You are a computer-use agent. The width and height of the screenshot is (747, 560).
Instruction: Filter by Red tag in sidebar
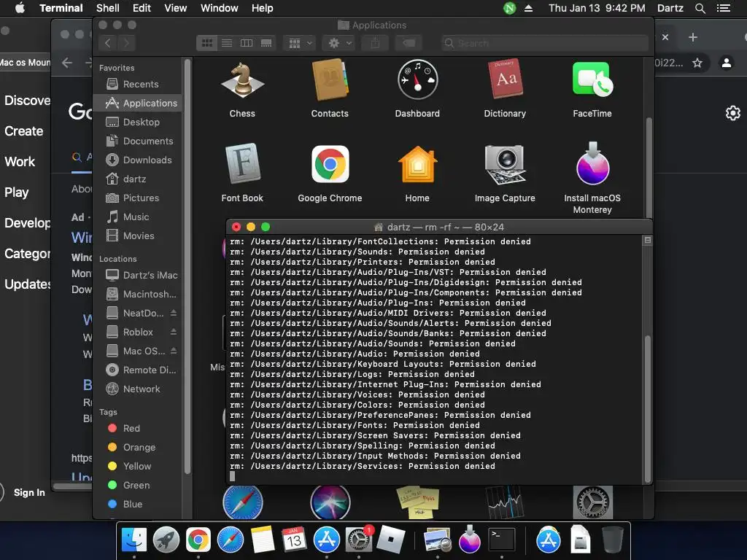(x=137, y=428)
